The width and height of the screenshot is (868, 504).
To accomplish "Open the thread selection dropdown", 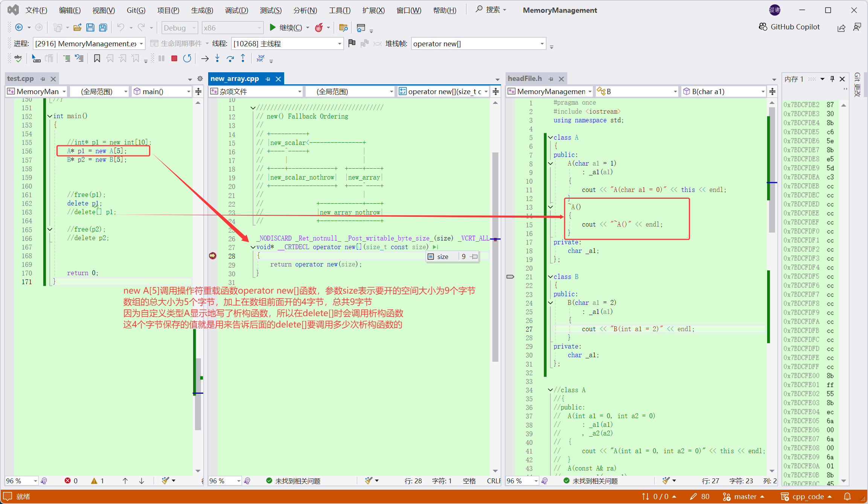I will click(x=339, y=44).
